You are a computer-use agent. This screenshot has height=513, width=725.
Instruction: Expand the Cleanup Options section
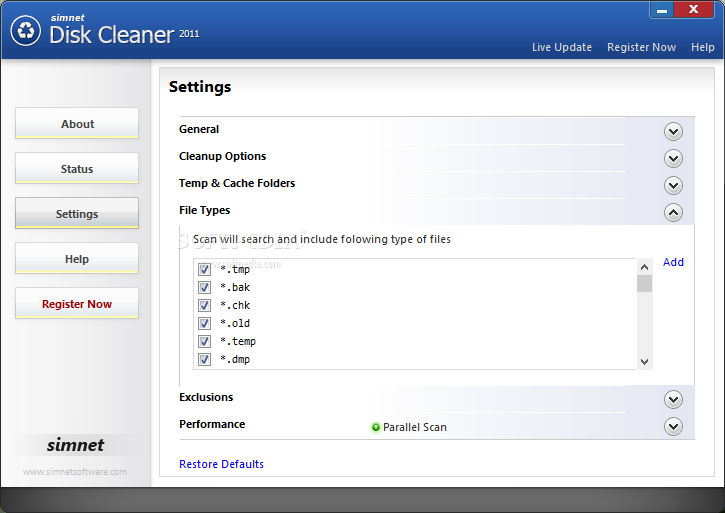(673, 159)
